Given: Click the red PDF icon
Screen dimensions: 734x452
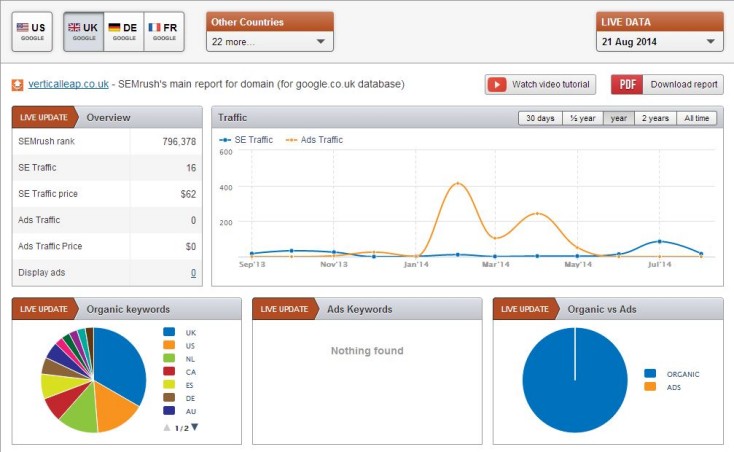Looking at the screenshot, I should (627, 84).
